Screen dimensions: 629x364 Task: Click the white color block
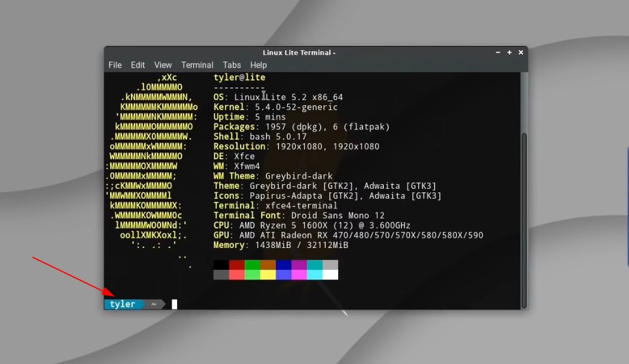[330, 275]
